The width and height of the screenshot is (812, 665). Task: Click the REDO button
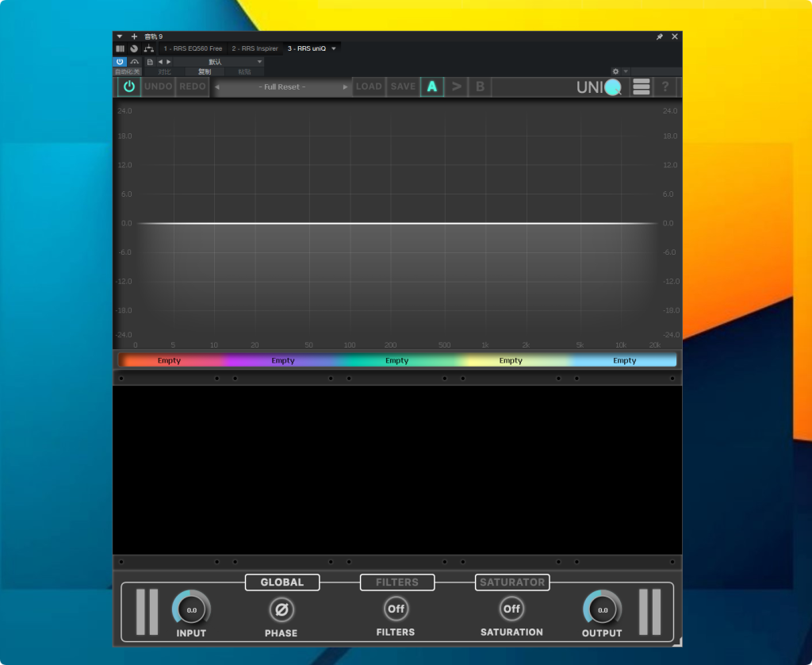click(x=193, y=86)
